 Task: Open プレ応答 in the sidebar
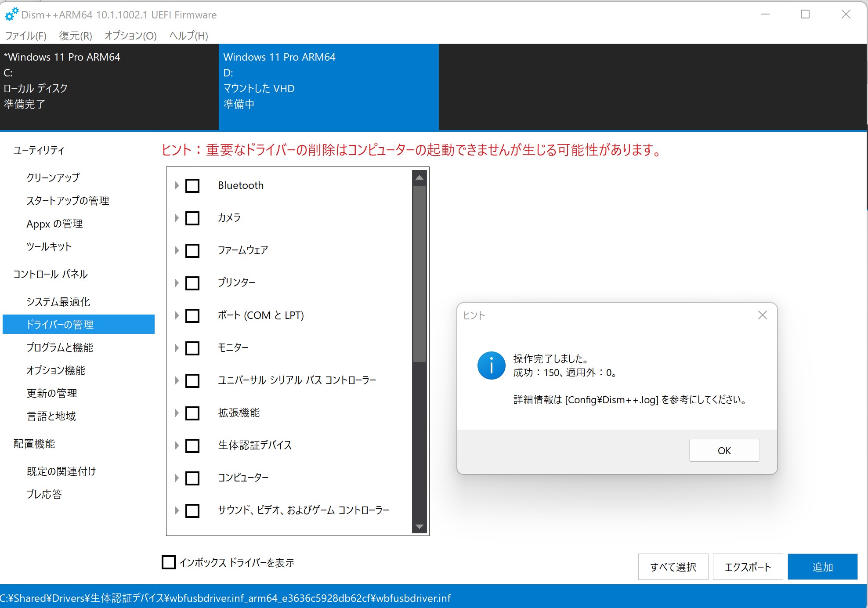pos(44,494)
